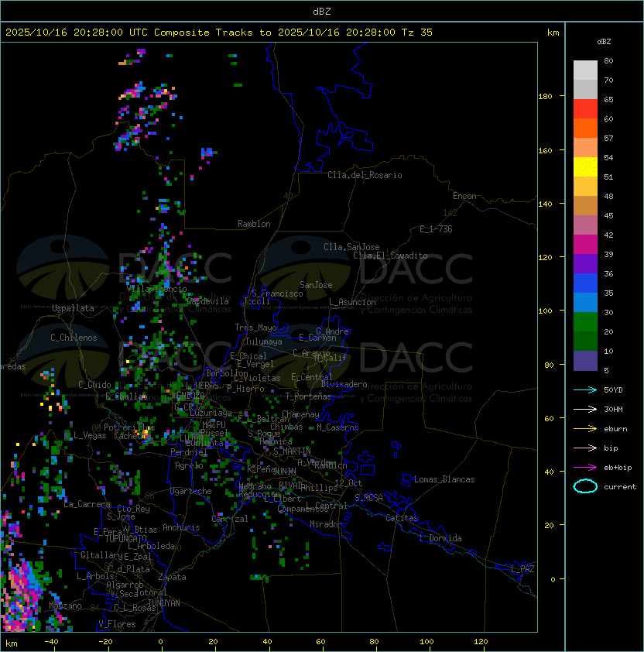This screenshot has height=652, width=644.
Task: Click the 'eburn' legend label
Action: (x=615, y=429)
